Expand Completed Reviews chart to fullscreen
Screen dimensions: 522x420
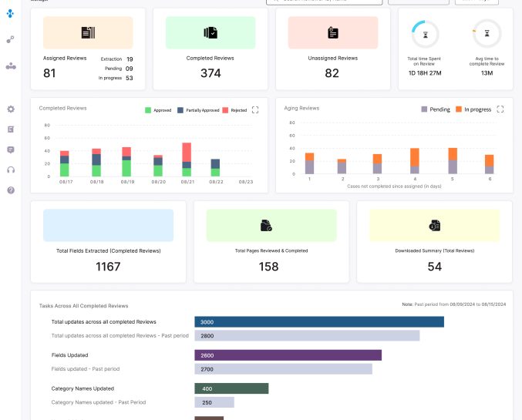point(255,110)
